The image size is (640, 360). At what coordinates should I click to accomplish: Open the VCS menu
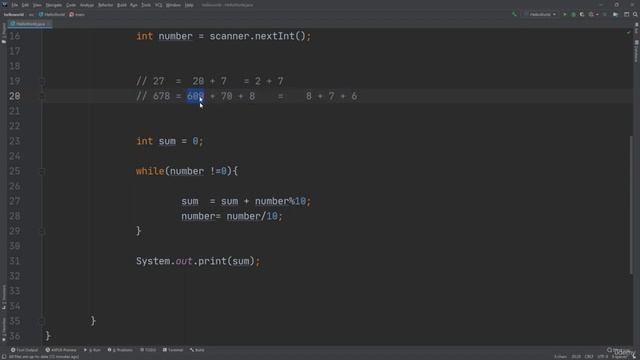pyautogui.click(x=159, y=5)
